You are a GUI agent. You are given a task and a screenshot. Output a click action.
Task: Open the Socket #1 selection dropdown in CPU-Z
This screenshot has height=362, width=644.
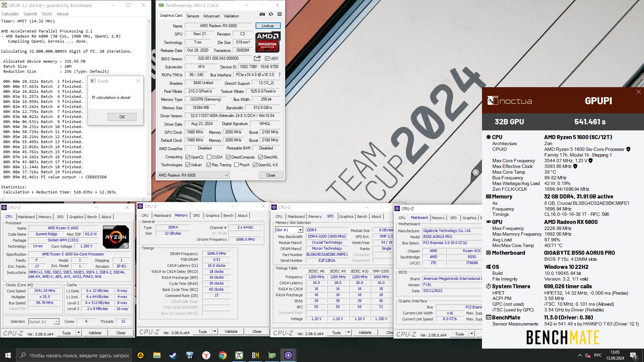pyautogui.click(x=44, y=321)
